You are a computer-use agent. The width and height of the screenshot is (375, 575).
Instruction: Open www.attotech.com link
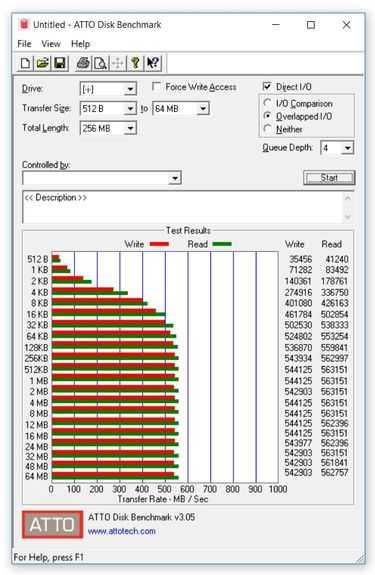[x=121, y=531]
